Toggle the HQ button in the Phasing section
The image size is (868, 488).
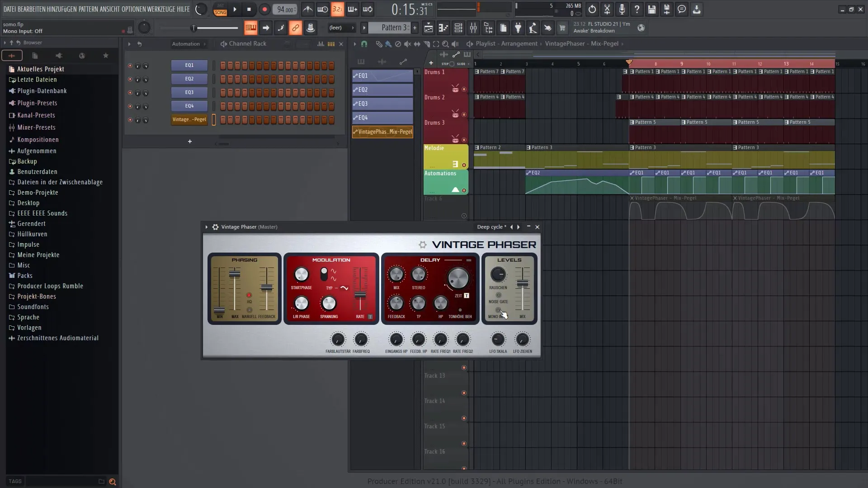[249, 295]
